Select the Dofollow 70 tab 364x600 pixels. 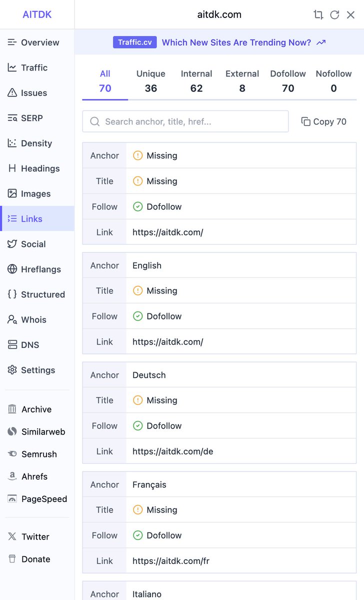coord(288,81)
